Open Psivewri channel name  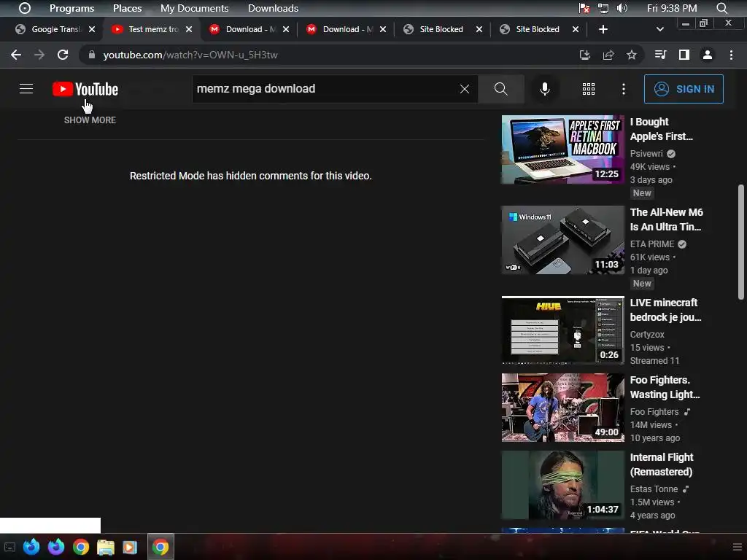pos(646,153)
